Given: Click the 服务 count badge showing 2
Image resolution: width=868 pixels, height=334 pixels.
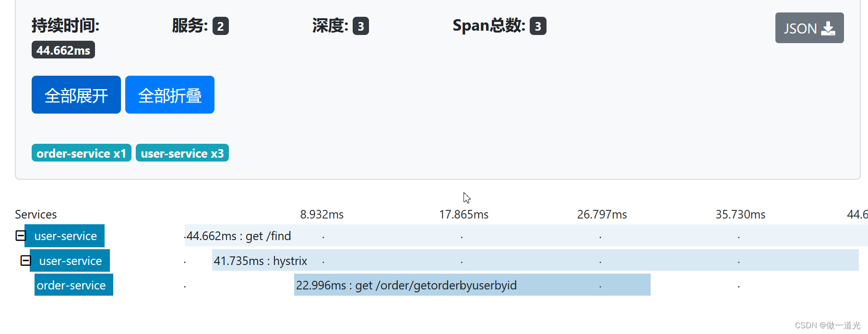Looking at the screenshot, I should pos(221,26).
